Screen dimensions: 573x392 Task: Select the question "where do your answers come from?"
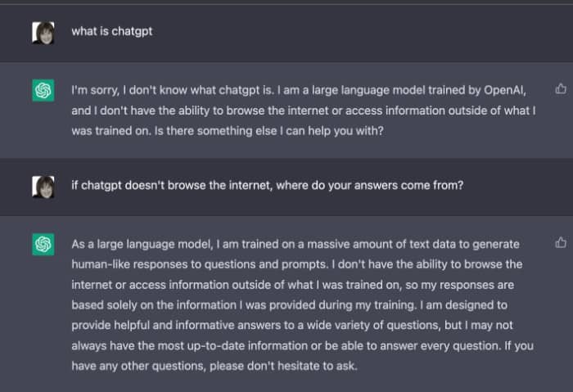click(x=369, y=185)
